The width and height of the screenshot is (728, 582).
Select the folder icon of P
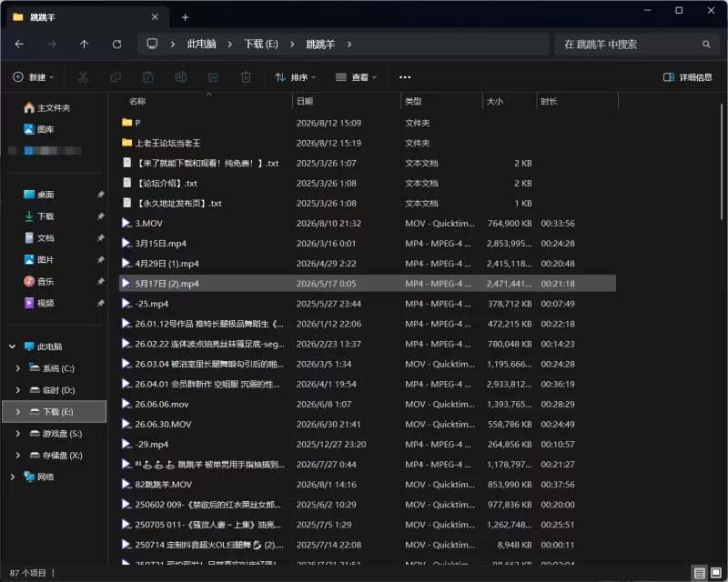pos(126,123)
